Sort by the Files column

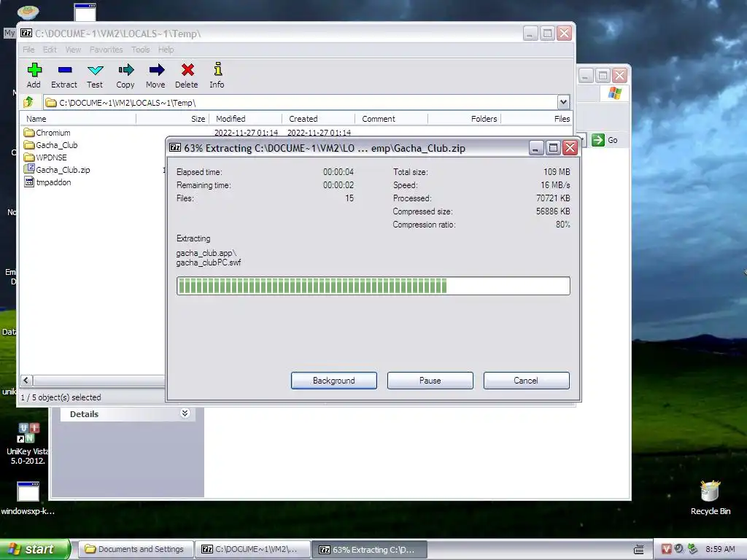pos(537,119)
